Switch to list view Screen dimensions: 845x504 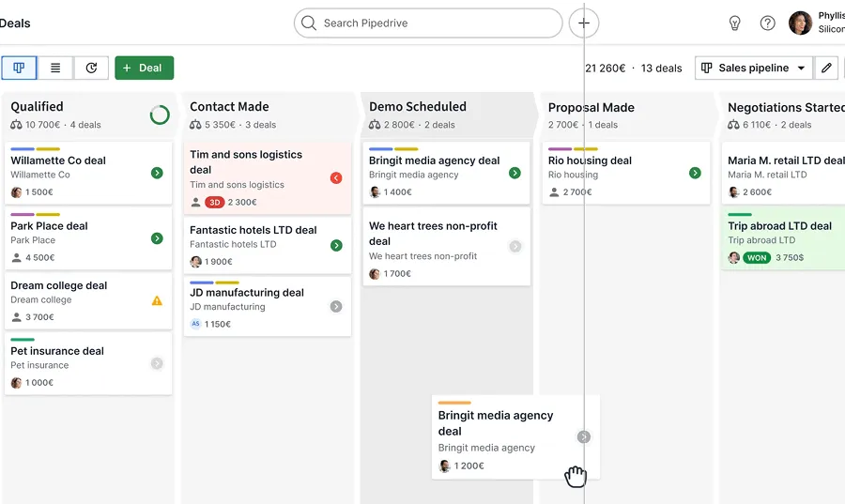[x=55, y=68]
